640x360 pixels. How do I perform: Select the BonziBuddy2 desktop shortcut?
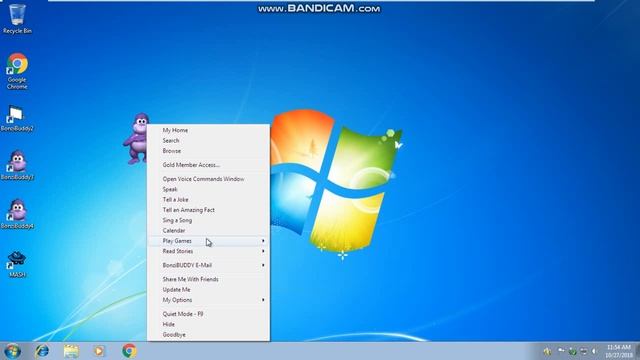click(x=17, y=119)
